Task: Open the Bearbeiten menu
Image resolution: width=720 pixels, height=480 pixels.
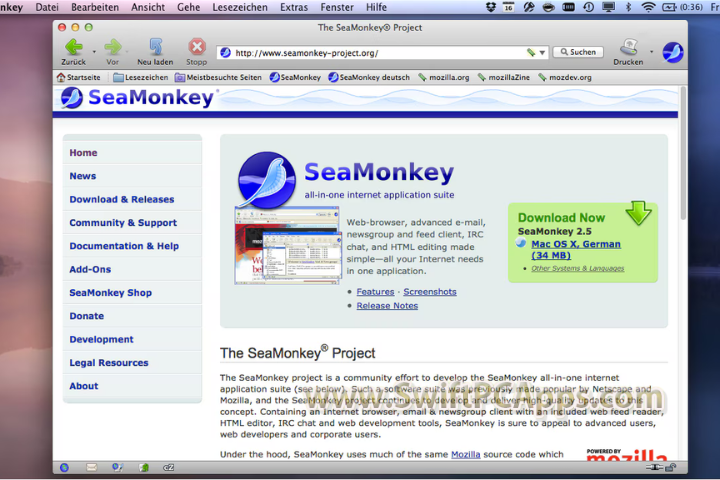Action: point(95,7)
